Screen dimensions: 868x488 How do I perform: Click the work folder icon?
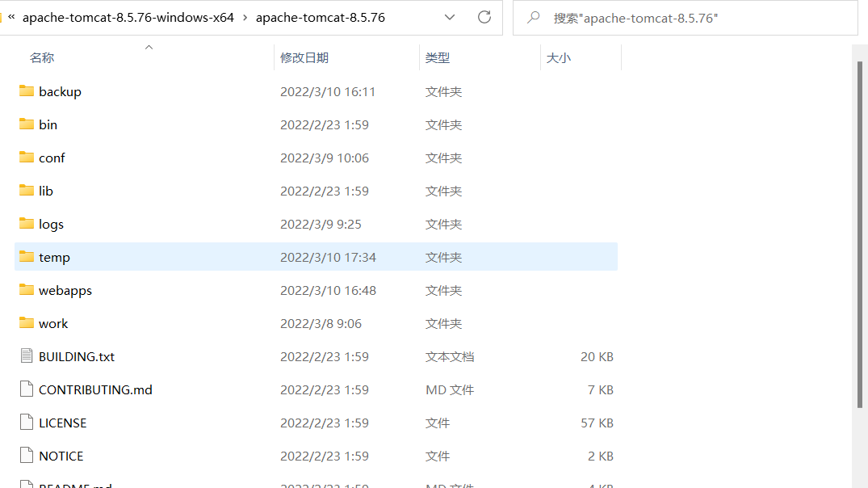pyautogui.click(x=27, y=323)
